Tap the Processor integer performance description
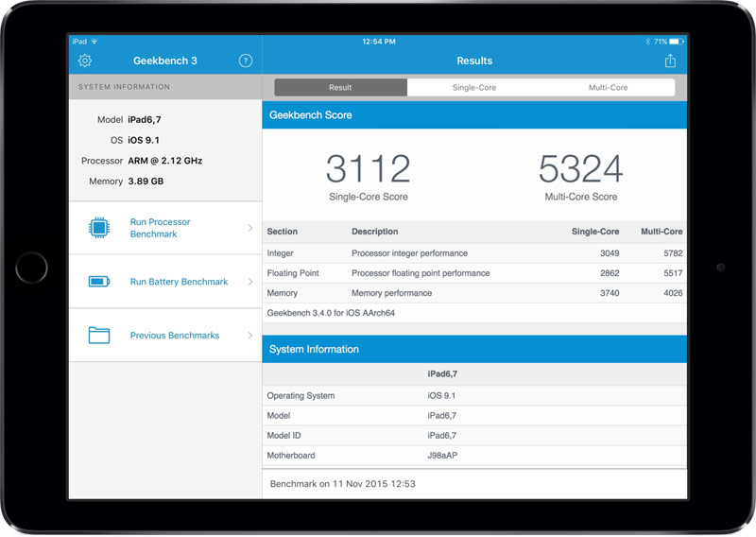756x537 pixels. coord(409,253)
